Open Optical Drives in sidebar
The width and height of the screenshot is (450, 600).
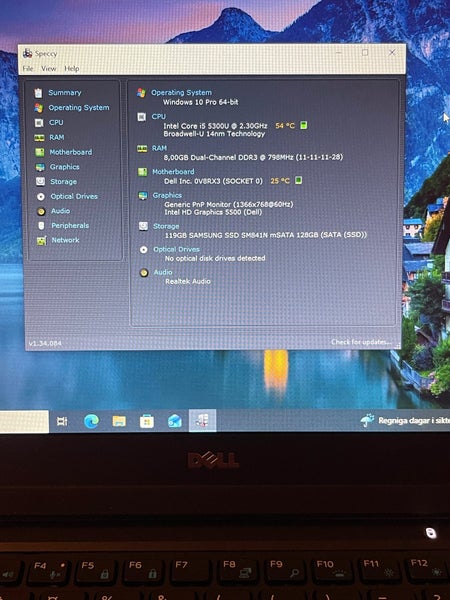pyautogui.click(x=74, y=196)
